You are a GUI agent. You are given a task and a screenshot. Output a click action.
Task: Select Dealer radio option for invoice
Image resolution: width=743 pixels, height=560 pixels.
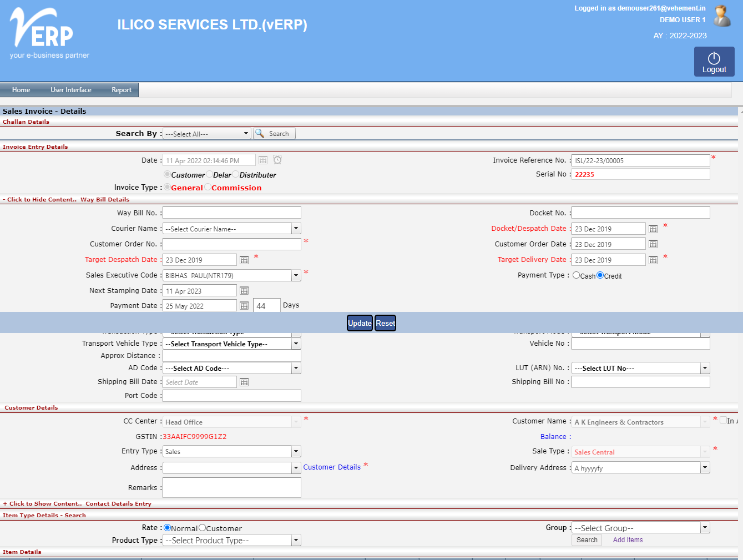coord(209,174)
